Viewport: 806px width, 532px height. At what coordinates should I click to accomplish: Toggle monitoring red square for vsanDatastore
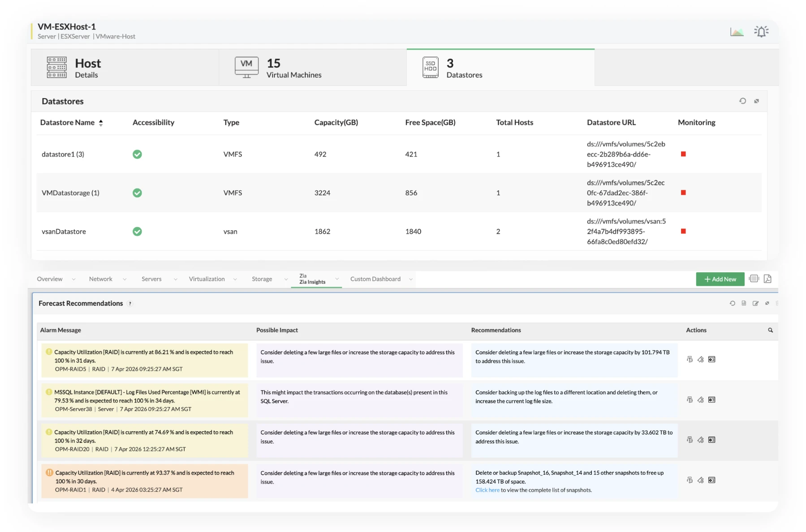(x=683, y=231)
